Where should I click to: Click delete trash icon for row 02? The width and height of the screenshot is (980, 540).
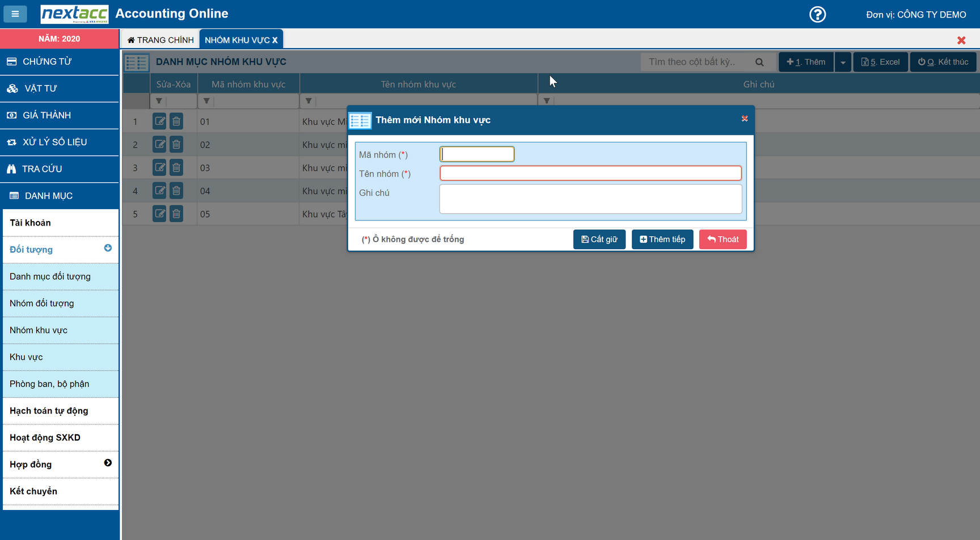tap(176, 144)
